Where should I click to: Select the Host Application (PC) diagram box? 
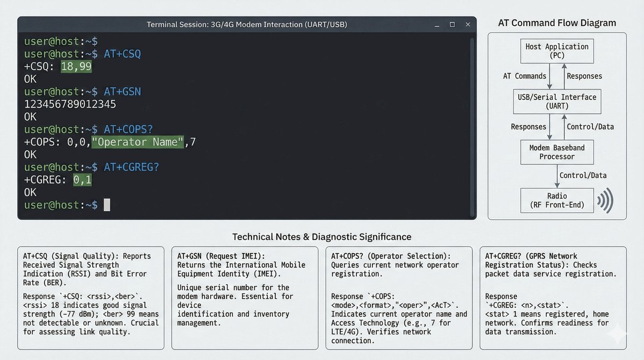pyautogui.click(x=557, y=51)
